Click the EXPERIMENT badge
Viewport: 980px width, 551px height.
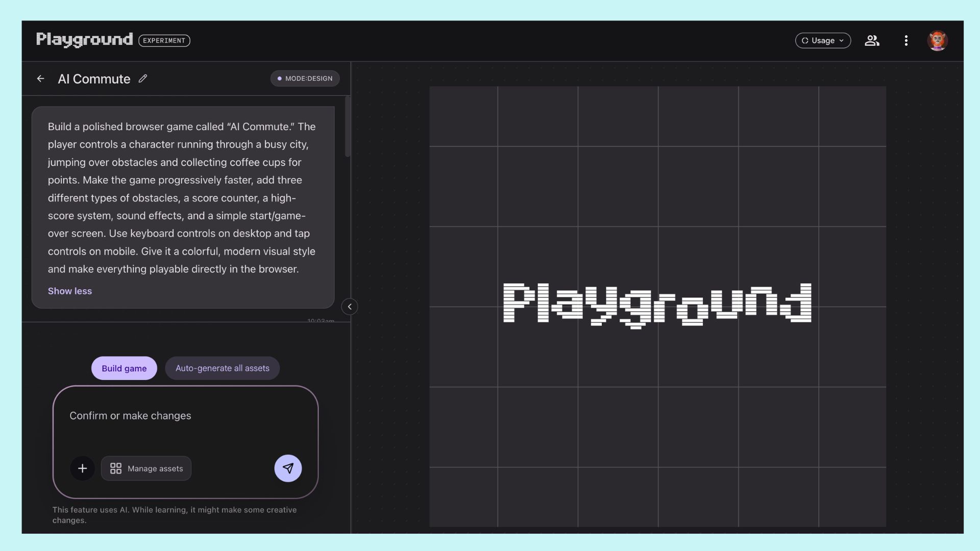coord(164,40)
